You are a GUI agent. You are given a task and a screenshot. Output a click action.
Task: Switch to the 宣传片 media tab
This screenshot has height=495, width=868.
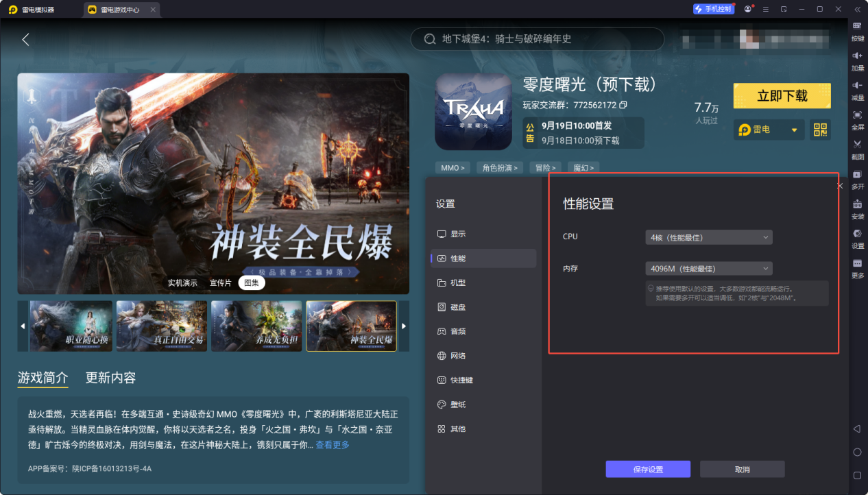pos(219,282)
